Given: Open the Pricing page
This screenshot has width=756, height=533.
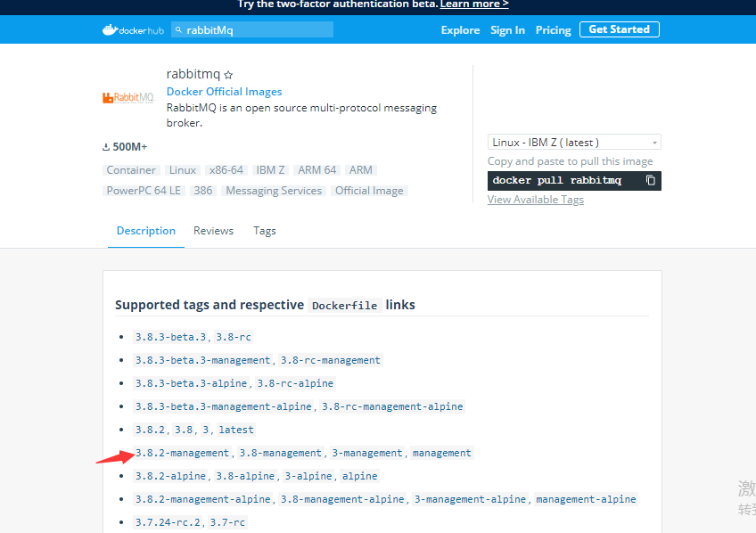Looking at the screenshot, I should point(553,30).
